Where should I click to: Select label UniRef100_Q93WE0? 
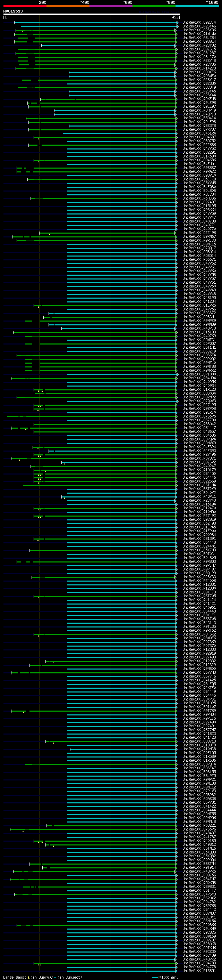[199, 76]
